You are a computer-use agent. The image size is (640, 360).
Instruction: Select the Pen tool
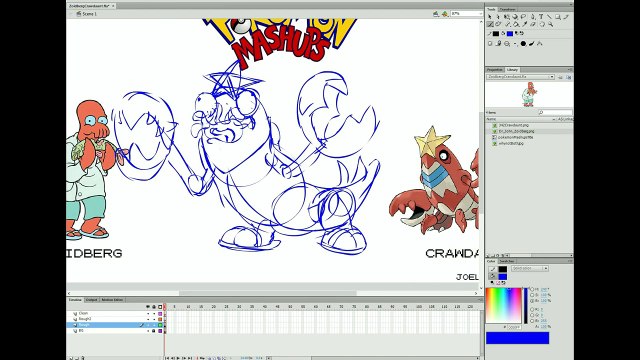point(533,16)
